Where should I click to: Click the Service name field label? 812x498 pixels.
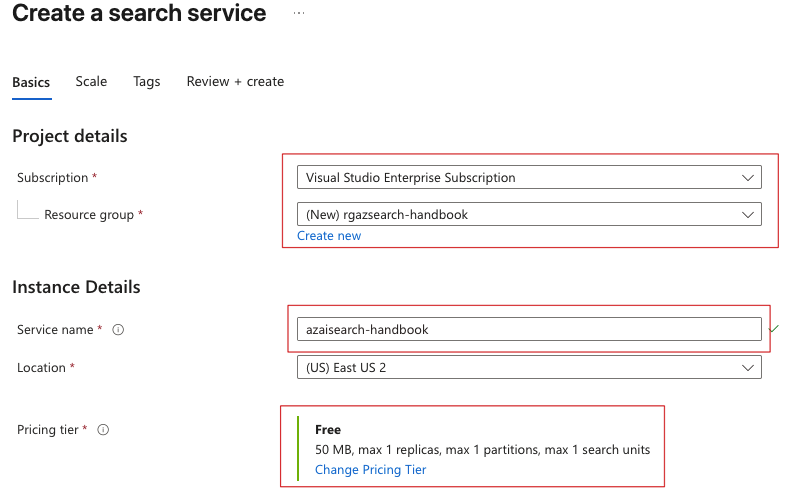(x=55, y=330)
